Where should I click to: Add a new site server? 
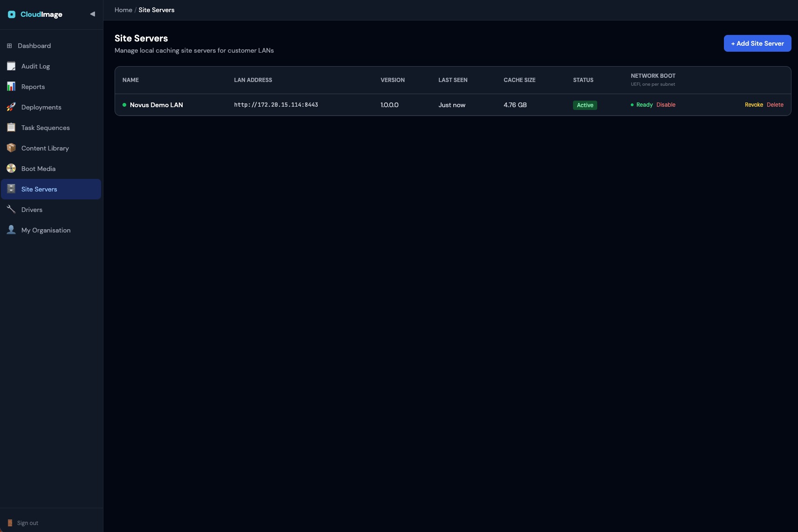pyautogui.click(x=757, y=43)
